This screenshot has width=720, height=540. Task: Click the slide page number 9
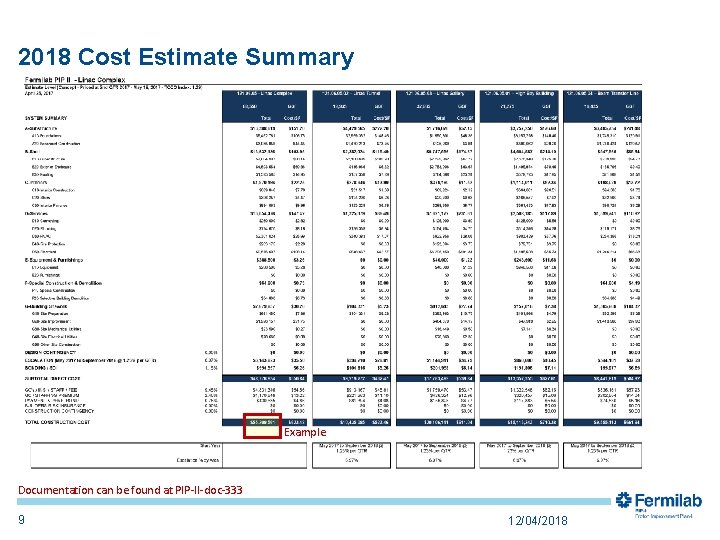tap(21, 520)
